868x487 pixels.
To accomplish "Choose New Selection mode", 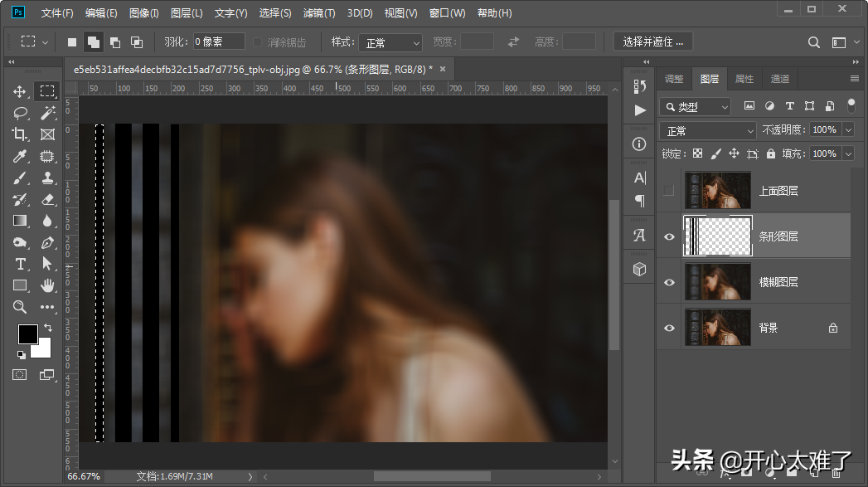I will [72, 42].
